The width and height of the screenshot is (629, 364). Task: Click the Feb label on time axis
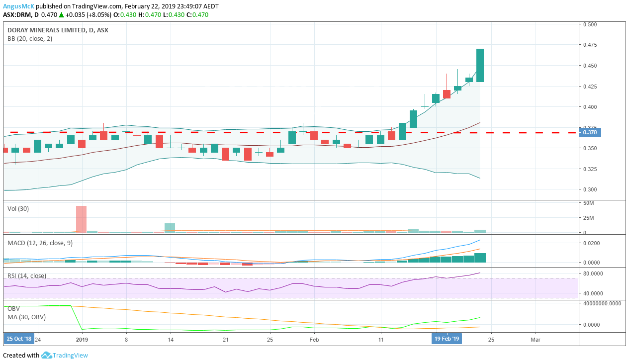(x=314, y=340)
